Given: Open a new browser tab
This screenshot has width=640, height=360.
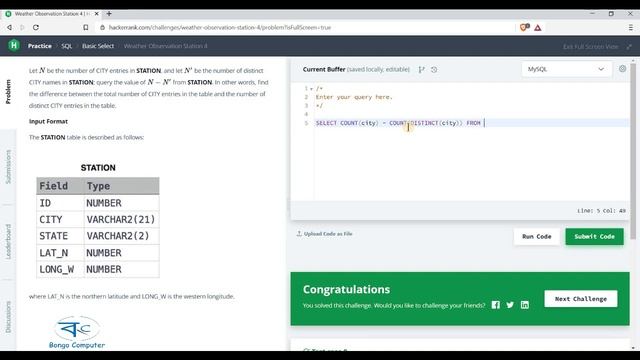Looking at the screenshot, I should (x=109, y=13).
